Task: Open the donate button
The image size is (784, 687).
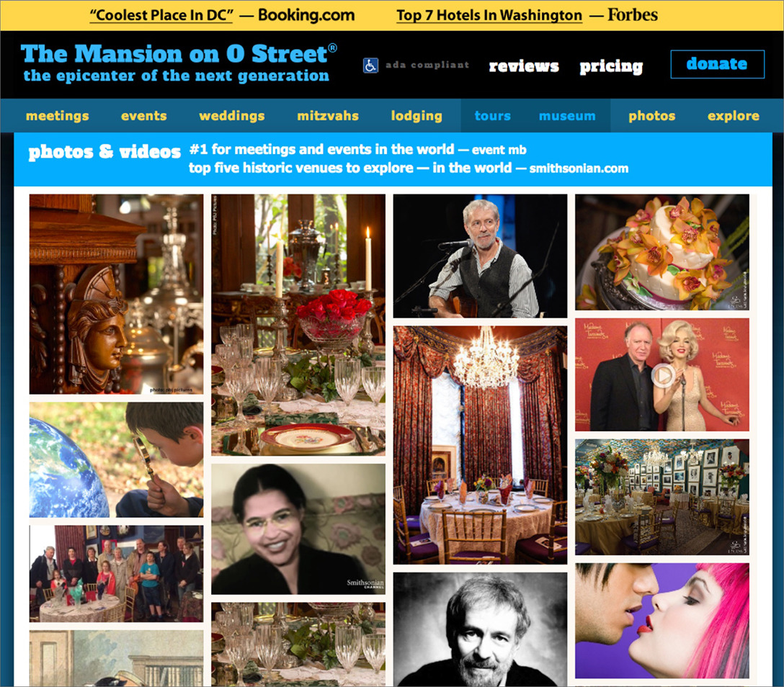Action: [x=717, y=64]
